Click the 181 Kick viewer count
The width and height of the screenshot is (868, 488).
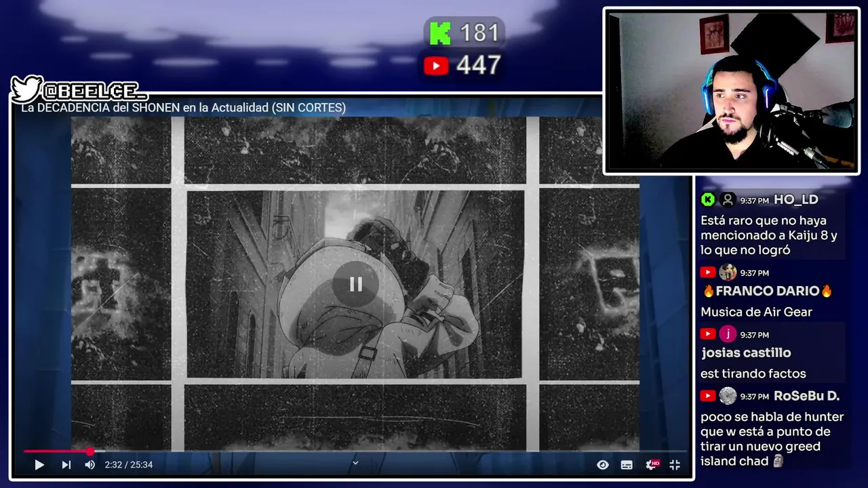pyautogui.click(x=479, y=33)
